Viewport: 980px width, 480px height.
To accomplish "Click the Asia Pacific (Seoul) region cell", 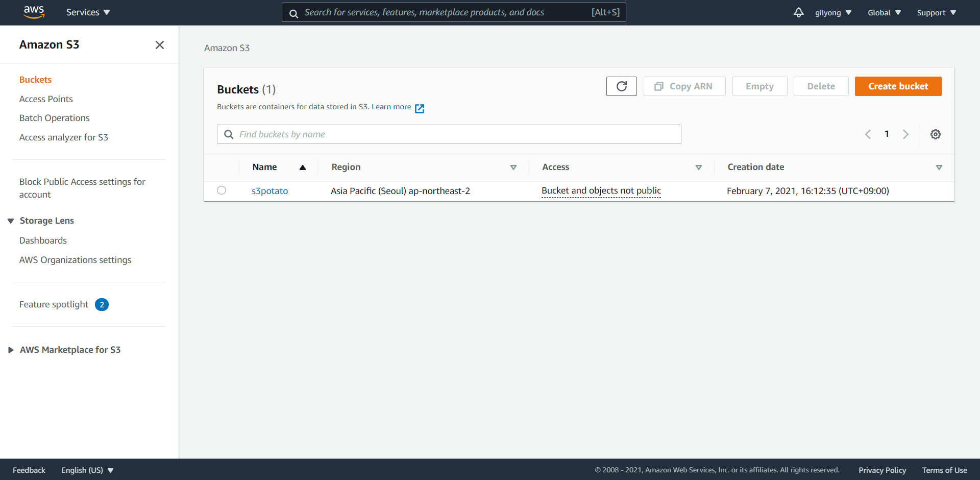I will pos(400,191).
